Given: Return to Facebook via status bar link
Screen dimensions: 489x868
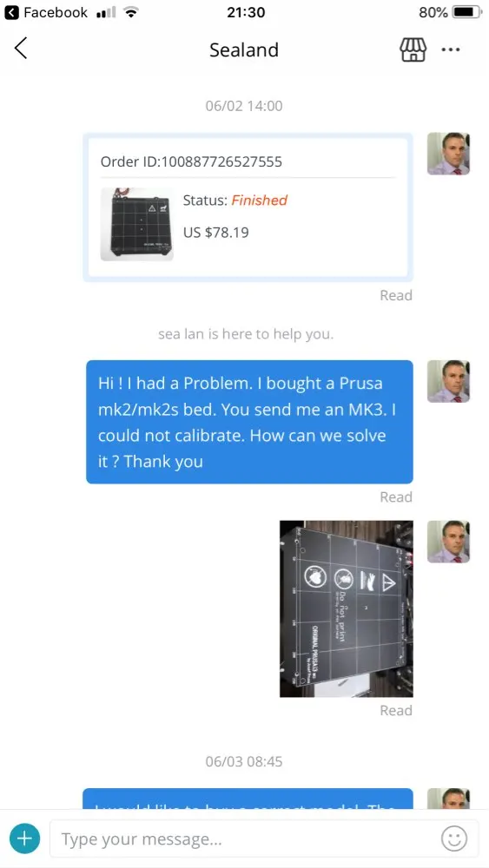Looking at the screenshot, I should point(46,12).
